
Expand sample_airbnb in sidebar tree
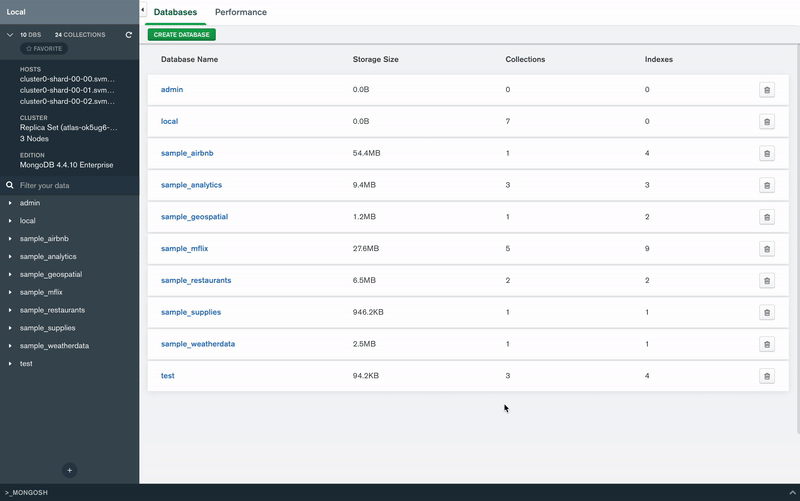pos(10,239)
